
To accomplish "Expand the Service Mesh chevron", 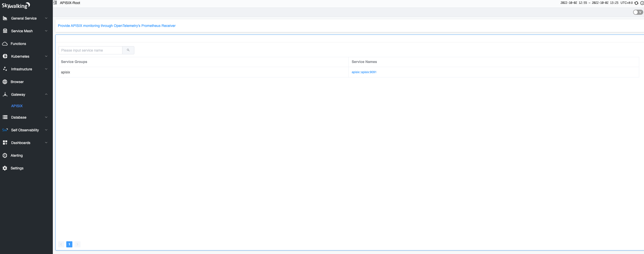I will 46,31.
